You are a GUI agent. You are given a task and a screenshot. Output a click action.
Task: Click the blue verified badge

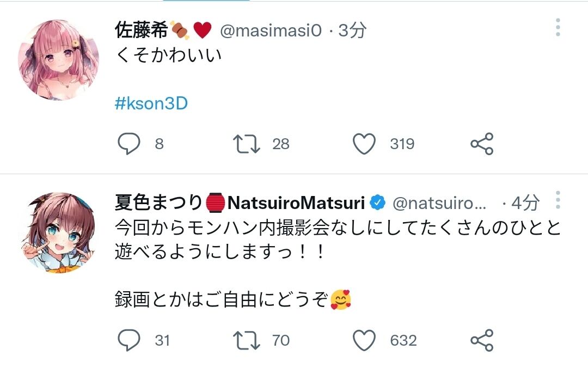point(378,203)
